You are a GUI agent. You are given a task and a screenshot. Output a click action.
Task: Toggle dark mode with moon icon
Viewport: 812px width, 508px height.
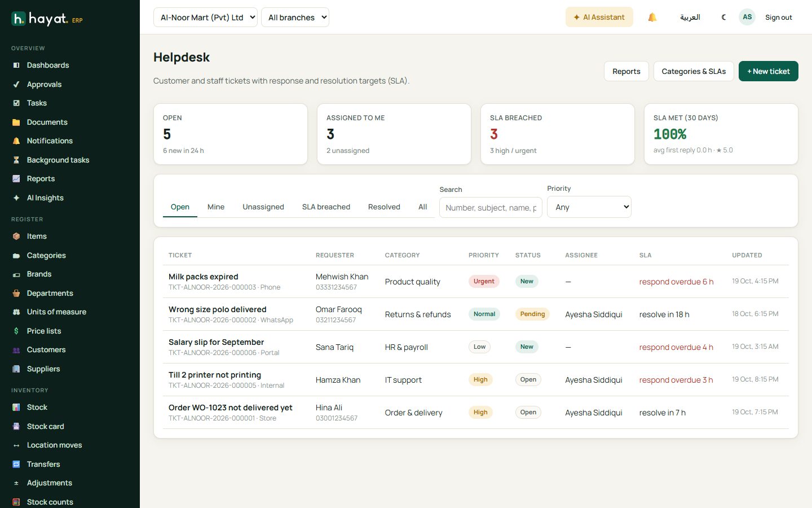tap(723, 17)
